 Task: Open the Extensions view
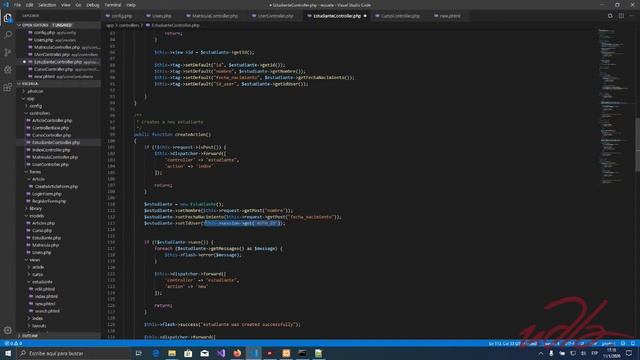8,87
